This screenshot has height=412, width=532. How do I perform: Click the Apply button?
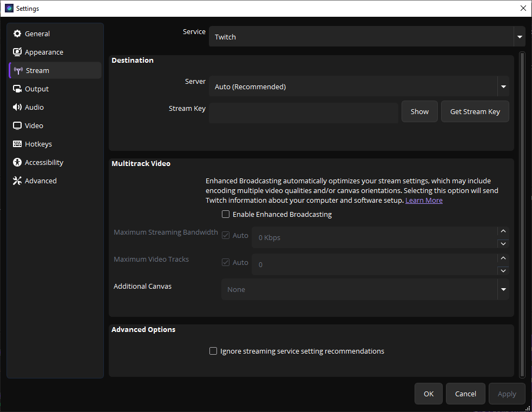coord(507,394)
